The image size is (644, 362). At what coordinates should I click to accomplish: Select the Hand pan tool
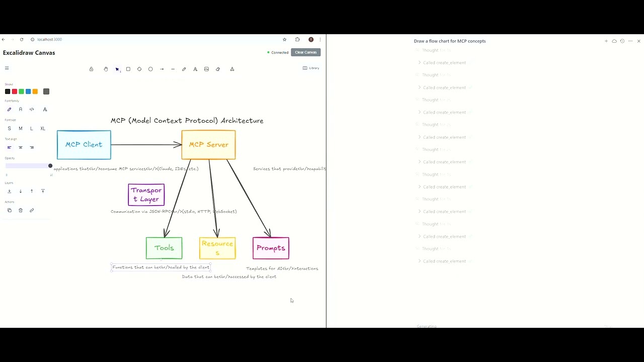coord(106,69)
